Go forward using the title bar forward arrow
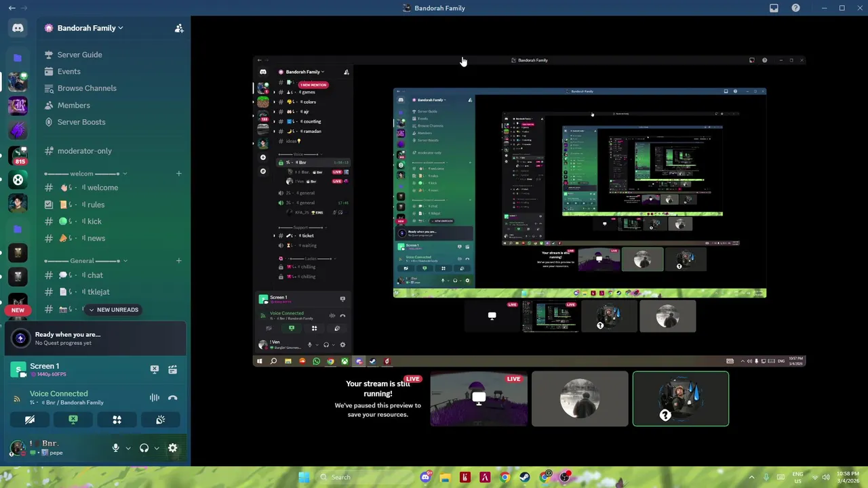This screenshot has height=488, width=868. click(25, 8)
